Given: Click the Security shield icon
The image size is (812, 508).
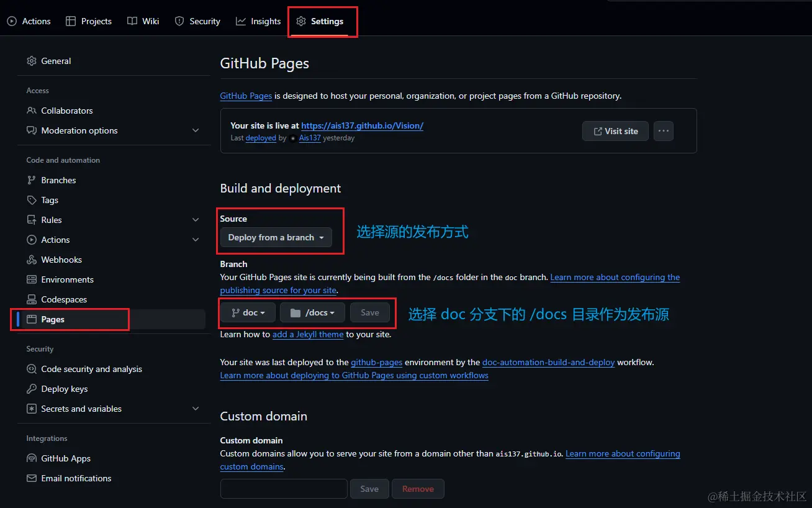Looking at the screenshot, I should [179, 21].
